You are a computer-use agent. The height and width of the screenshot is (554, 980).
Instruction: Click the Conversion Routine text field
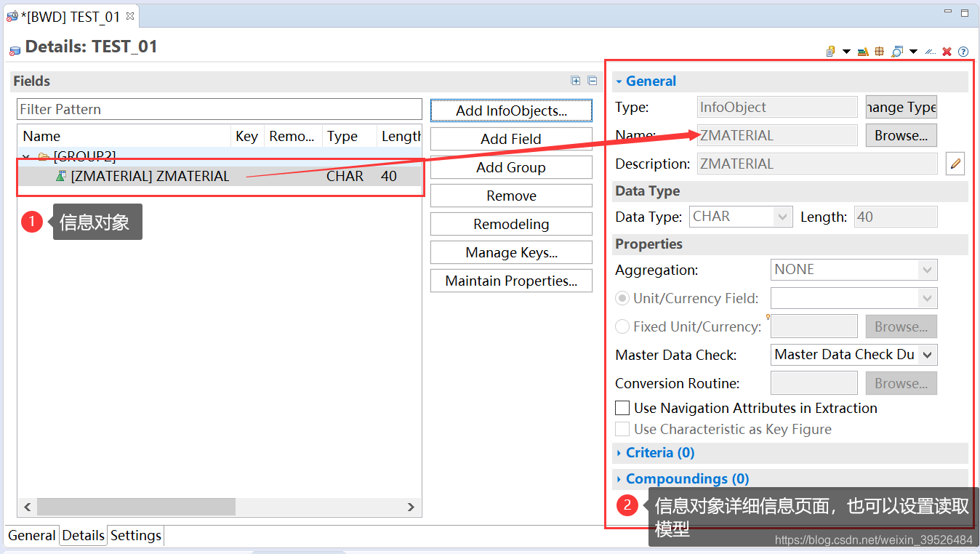(814, 383)
